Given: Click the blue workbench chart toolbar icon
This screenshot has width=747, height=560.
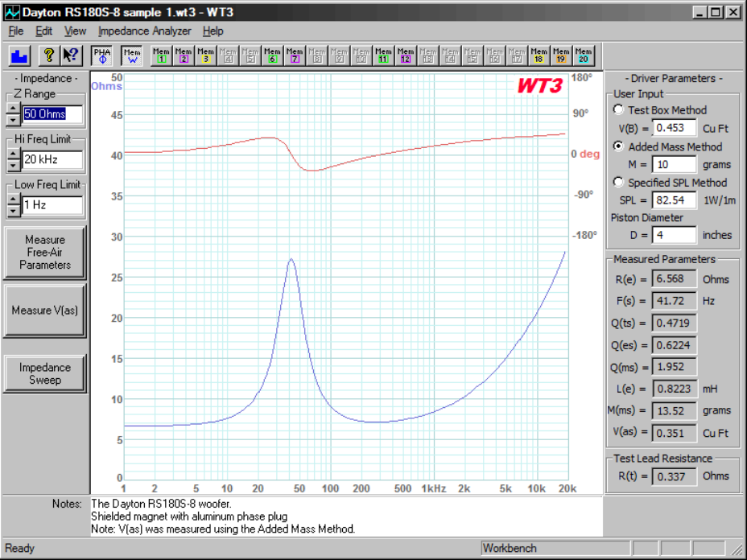Looking at the screenshot, I should pos(20,55).
